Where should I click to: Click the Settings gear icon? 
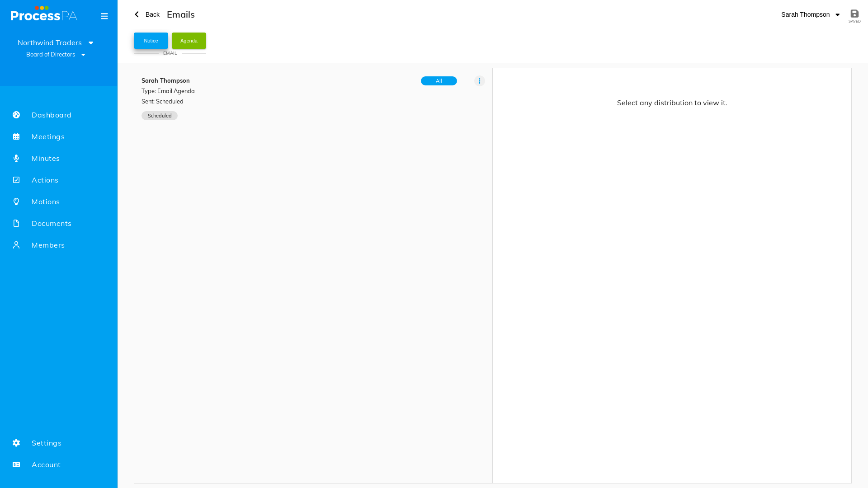click(16, 443)
